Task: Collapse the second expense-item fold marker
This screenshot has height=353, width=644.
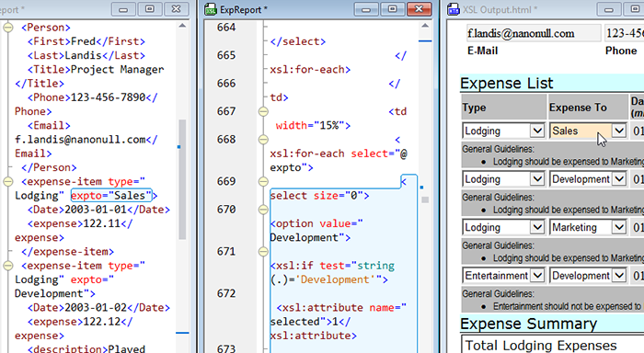Action: pos(7,266)
